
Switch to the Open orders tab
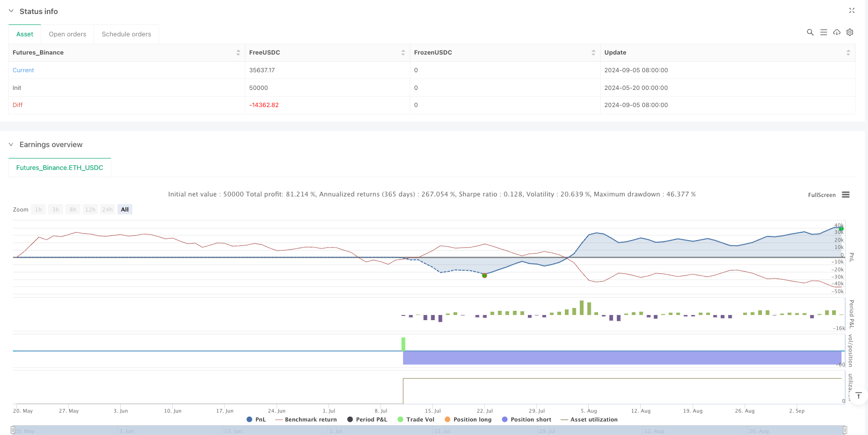pos(68,34)
